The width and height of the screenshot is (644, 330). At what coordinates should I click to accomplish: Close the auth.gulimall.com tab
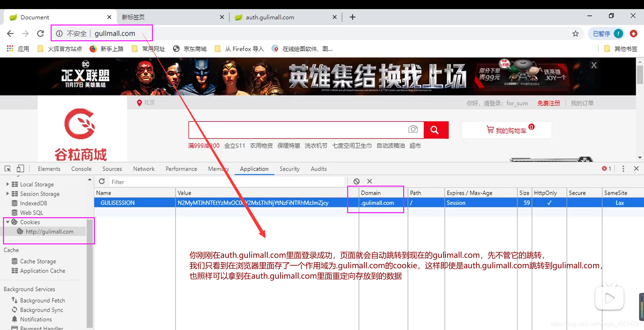click(x=334, y=17)
